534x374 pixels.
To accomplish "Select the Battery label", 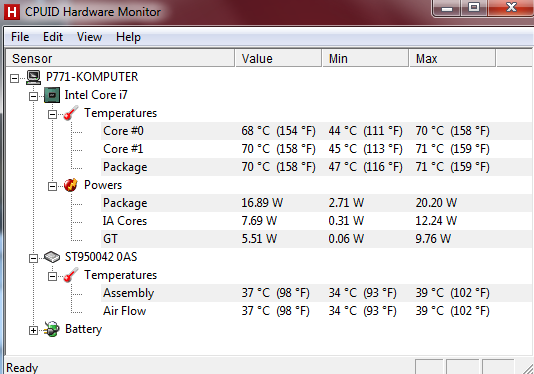I will [x=83, y=329].
